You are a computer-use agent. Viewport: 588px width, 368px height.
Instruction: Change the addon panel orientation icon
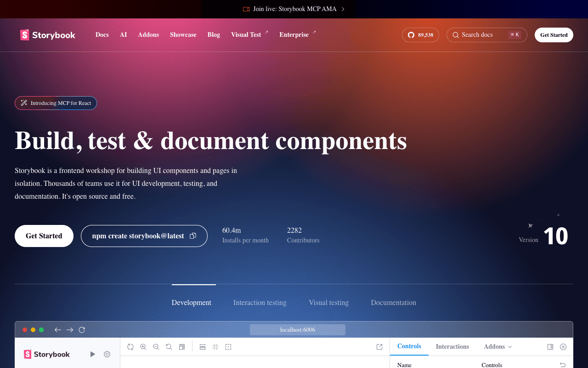pos(550,347)
